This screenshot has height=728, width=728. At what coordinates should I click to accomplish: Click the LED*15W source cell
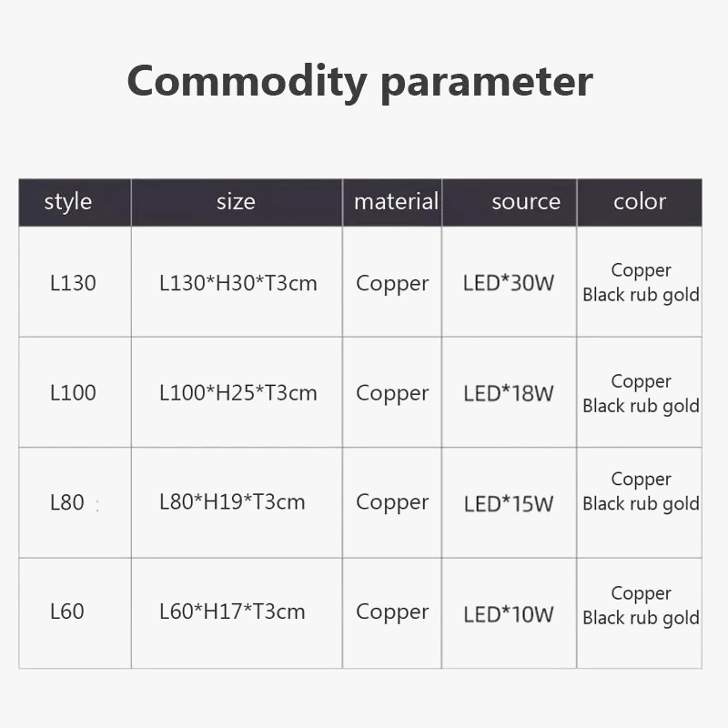[x=509, y=503]
